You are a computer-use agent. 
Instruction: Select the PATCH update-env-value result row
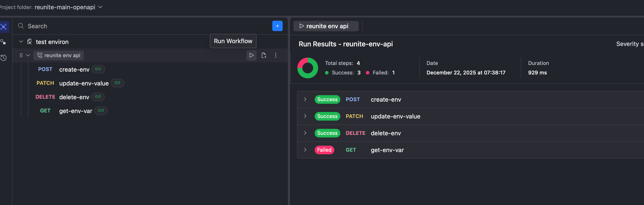[x=395, y=116]
